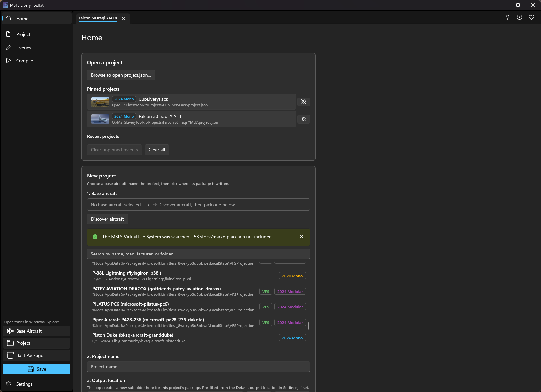Click Browse to open project.json button
Image resolution: width=541 pixels, height=392 pixels.
pos(121,75)
